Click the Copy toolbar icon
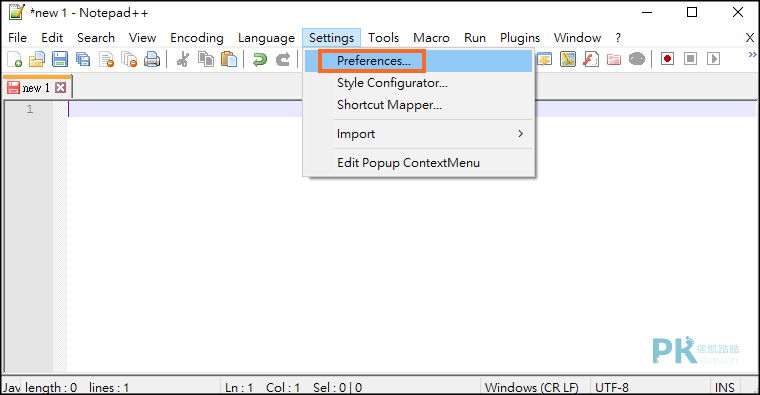The image size is (760, 395). [x=206, y=59]
